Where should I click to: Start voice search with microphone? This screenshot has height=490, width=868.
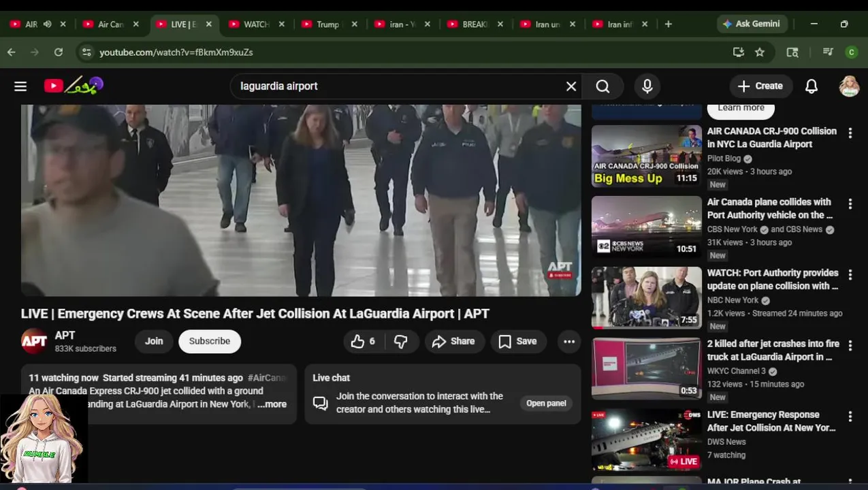click(647, 86)
